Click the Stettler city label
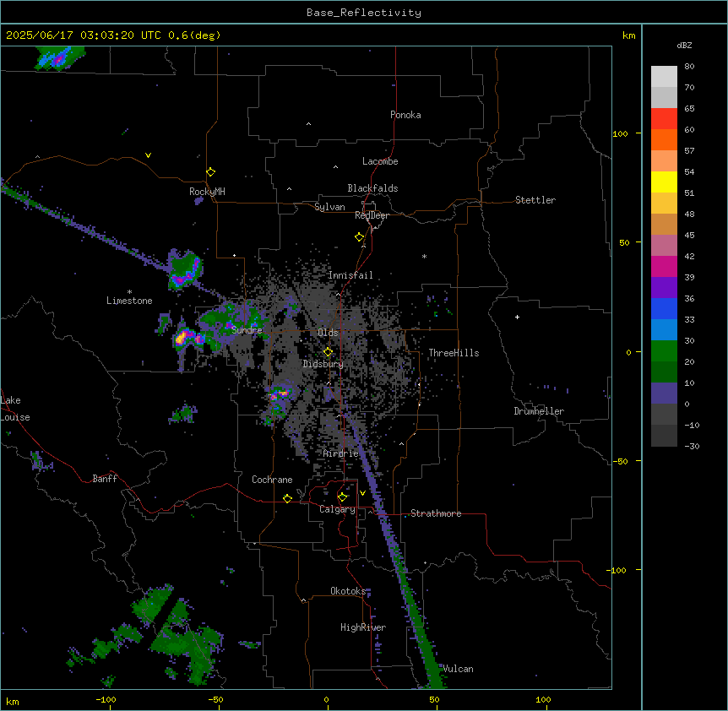This screenshot has width=728, height=711. pos(535,200)
